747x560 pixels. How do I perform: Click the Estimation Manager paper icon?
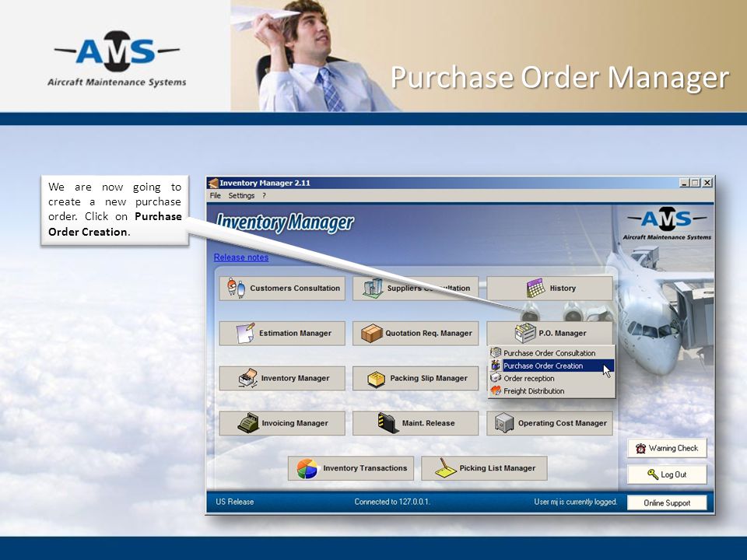click(x=246, y=333)
